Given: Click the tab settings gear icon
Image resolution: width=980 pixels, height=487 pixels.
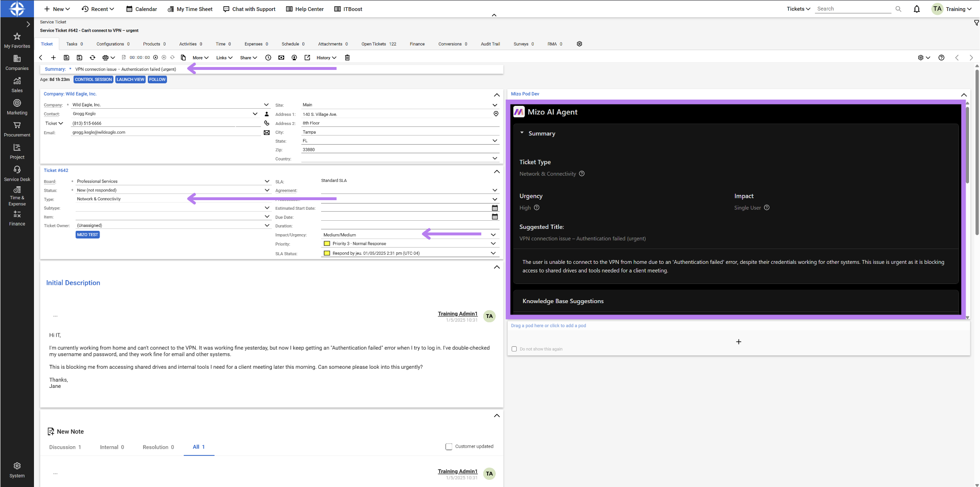Looking at the screenshot, I should pyautogui.click(x=579, y=44).
